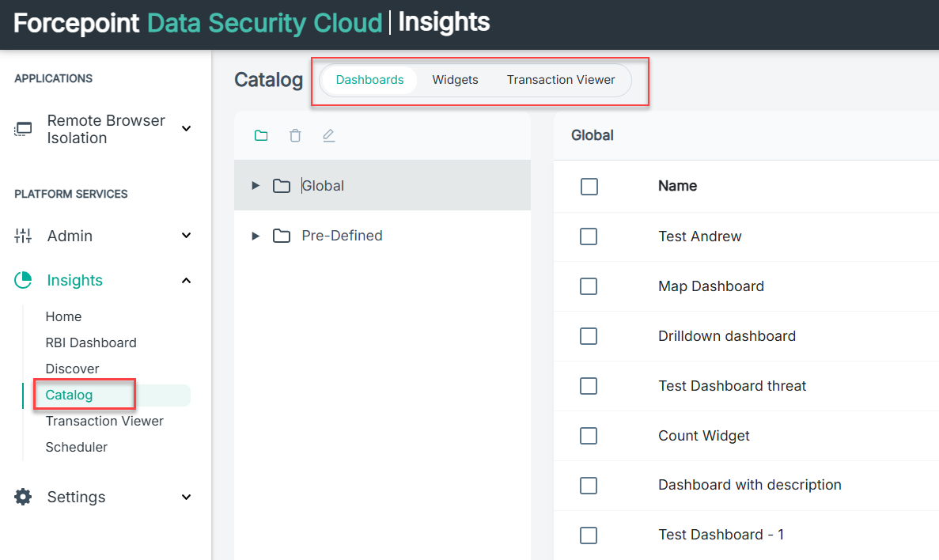Click the new folder icon in Catalog toolbar
This screenshot has height=560, width=939.
[x=261, y=135]
